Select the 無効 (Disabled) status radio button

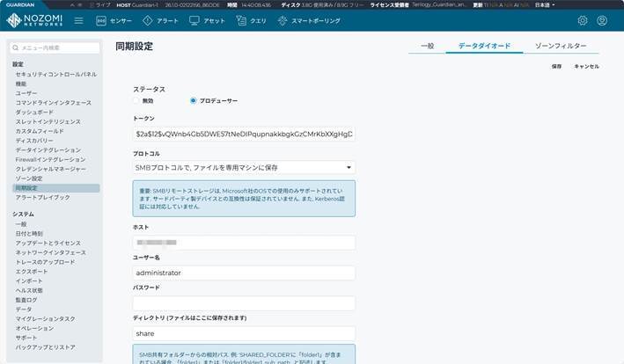(x=137, y=100)
